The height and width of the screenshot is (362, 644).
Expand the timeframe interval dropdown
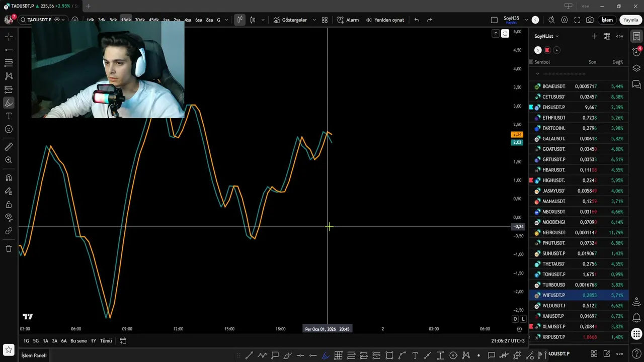(226, 20)
